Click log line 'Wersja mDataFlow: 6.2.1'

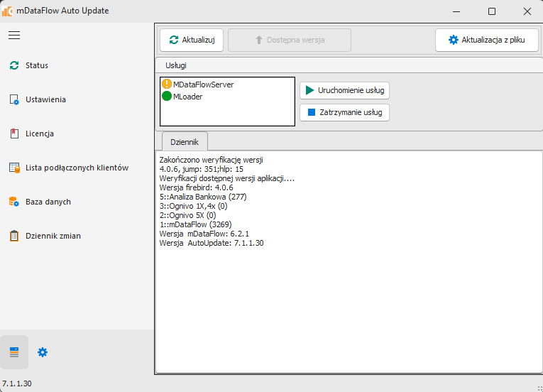pos(204,234)
